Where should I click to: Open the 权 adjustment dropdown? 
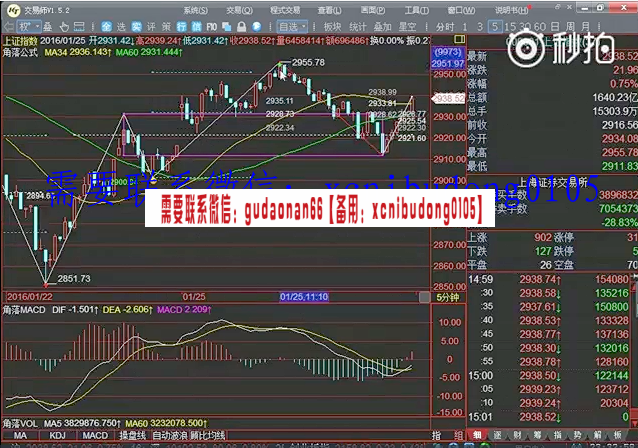click(x=29, y=27)
